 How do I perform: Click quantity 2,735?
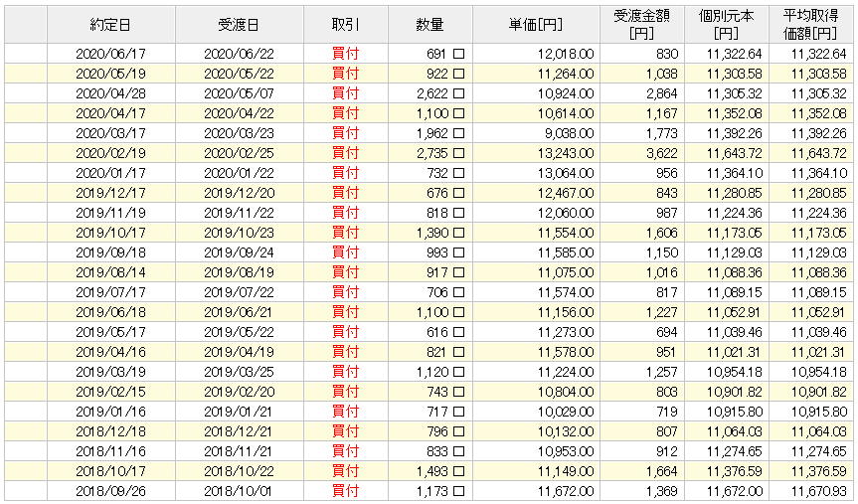tap(432, 153)
